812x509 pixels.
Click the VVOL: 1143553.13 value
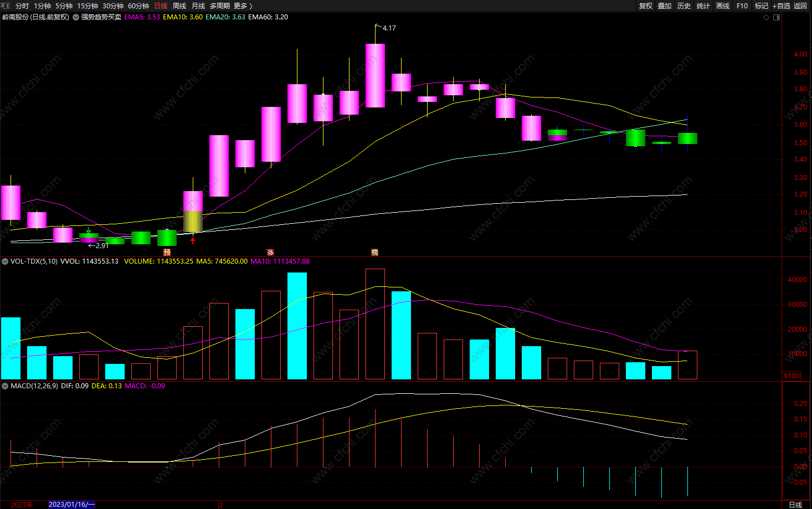point(89,261)
